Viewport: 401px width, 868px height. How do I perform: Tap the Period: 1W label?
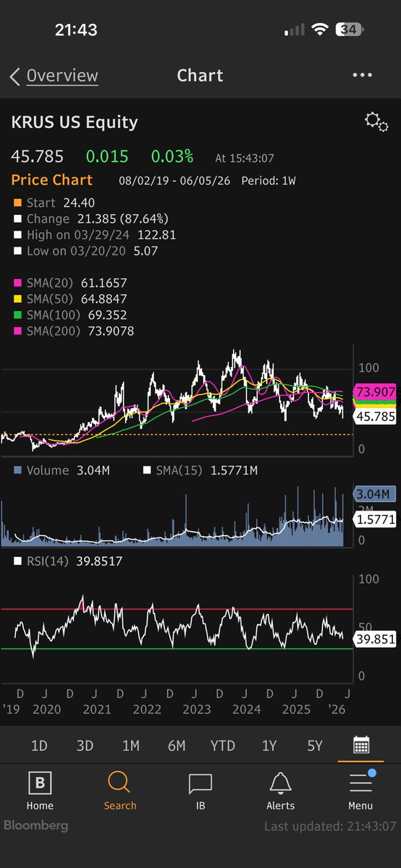pyautogui.click(x=269, y=180)
